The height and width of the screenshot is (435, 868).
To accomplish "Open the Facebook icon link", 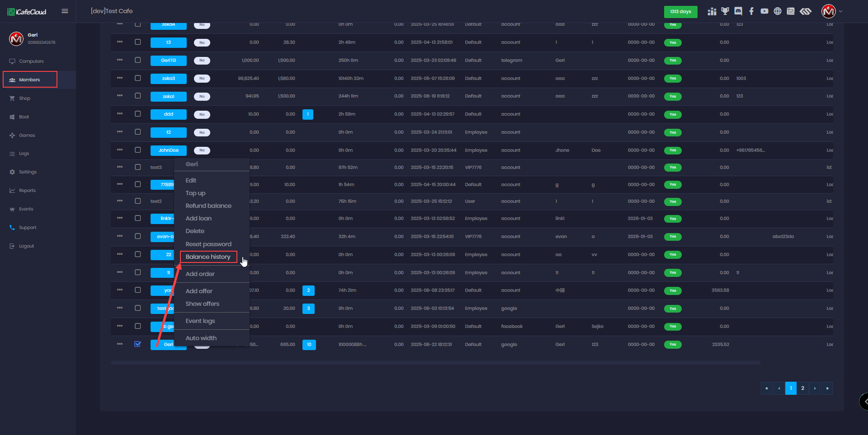I will 751,11.
